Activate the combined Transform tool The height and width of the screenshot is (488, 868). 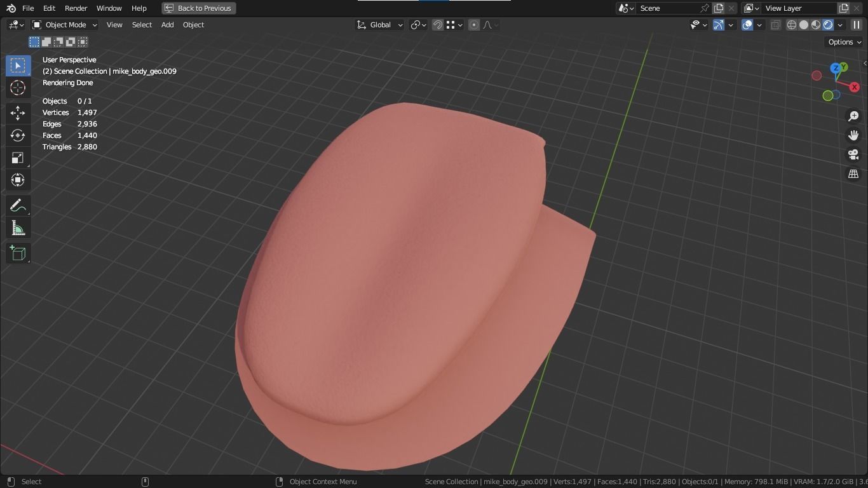coord(18,180)
